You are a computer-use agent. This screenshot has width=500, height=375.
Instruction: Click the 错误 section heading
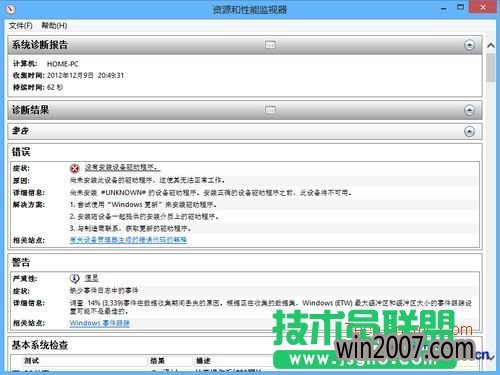[21, 152]
